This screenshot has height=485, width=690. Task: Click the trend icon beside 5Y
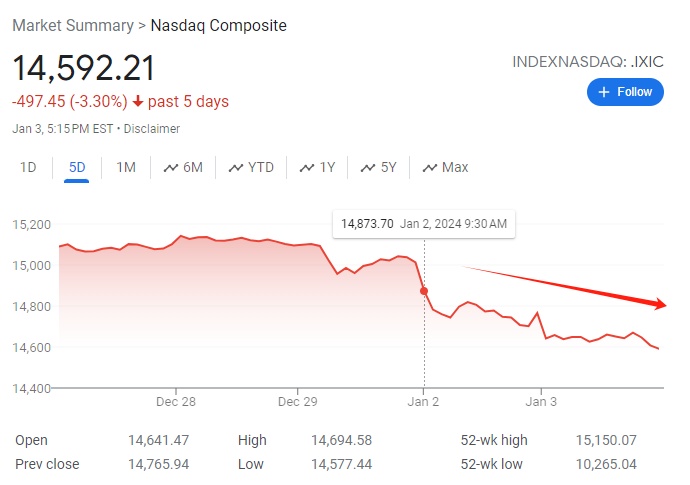[x=369, y=167]
